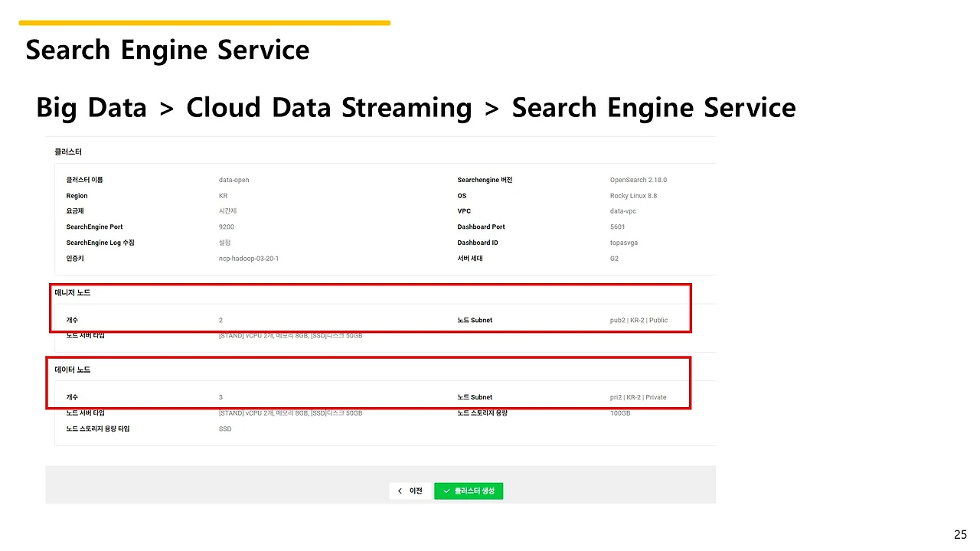Select the Region value KR
This screenshot has width=980, height=551.
(x=223, y=196)
